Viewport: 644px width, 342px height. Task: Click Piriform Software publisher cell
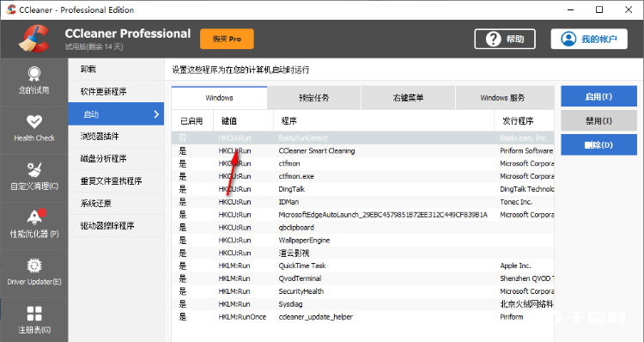[x=526, y=151]
